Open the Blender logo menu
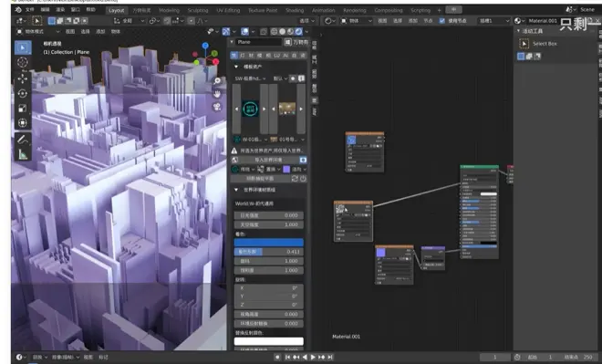Screen dimensions: 602x364 click(x=17, y=10)
